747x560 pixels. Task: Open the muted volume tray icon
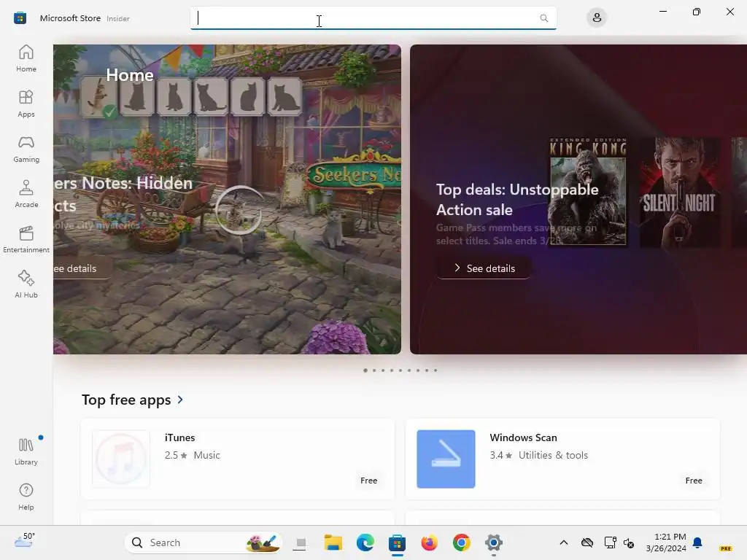point(629,542)
